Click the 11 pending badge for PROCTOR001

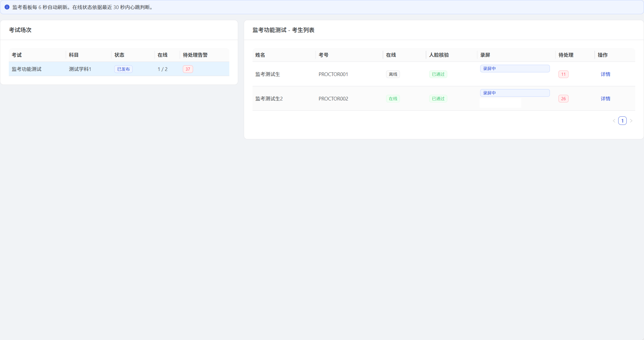point(563,74)
